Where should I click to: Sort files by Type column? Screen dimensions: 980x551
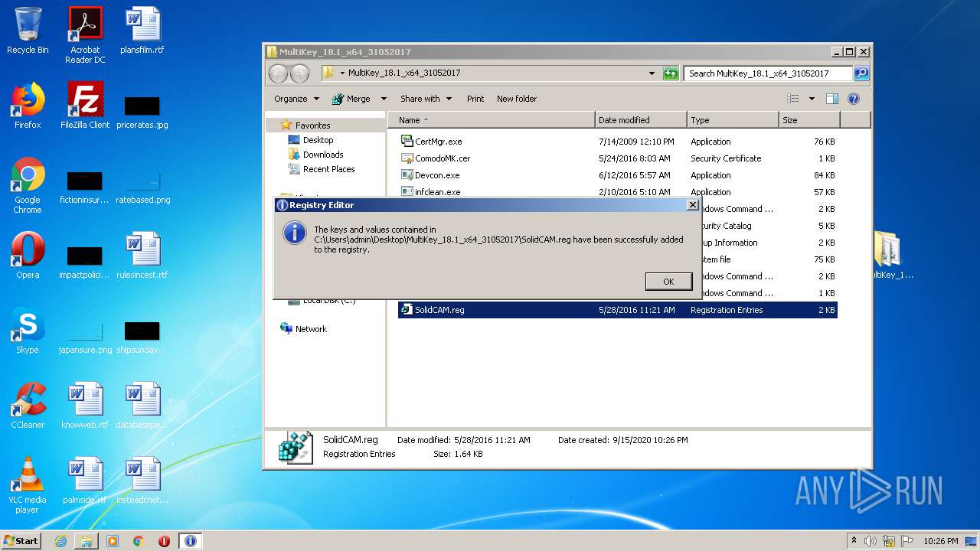coord(733,120)
